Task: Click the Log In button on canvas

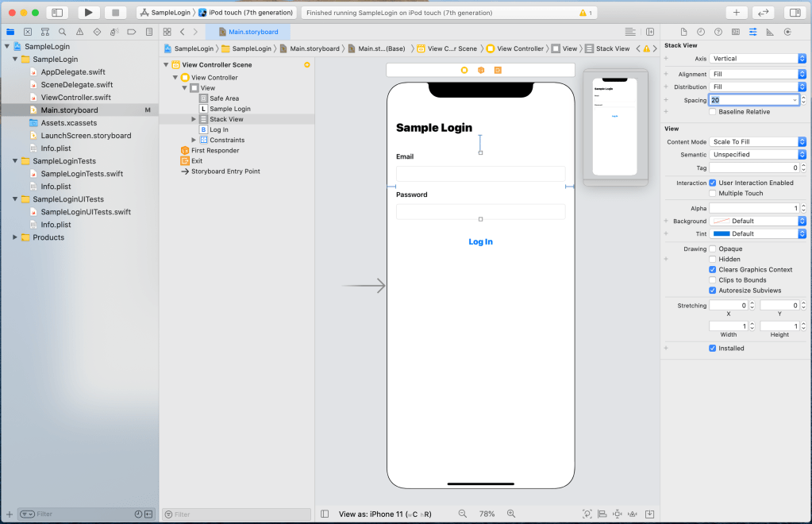Action: pyautogui.click(x=480, y=242)
